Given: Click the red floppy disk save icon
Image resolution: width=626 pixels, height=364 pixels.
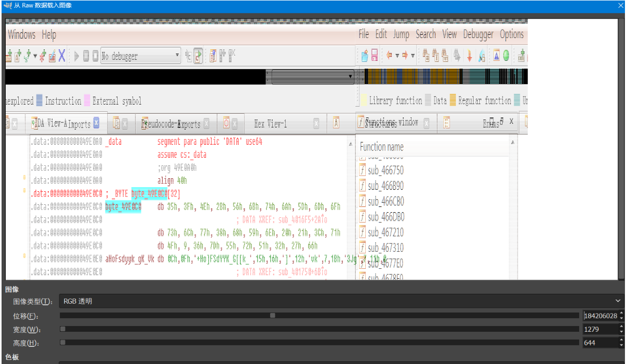Looking at the screenshot, I should click(x=374, y=55).
